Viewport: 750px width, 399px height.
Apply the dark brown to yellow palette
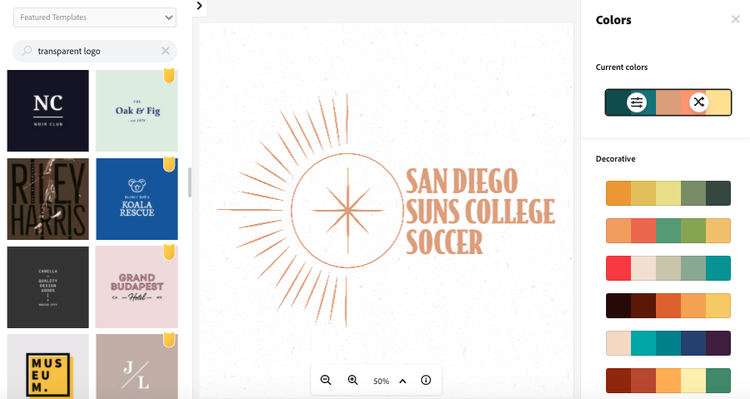(668, 306)
